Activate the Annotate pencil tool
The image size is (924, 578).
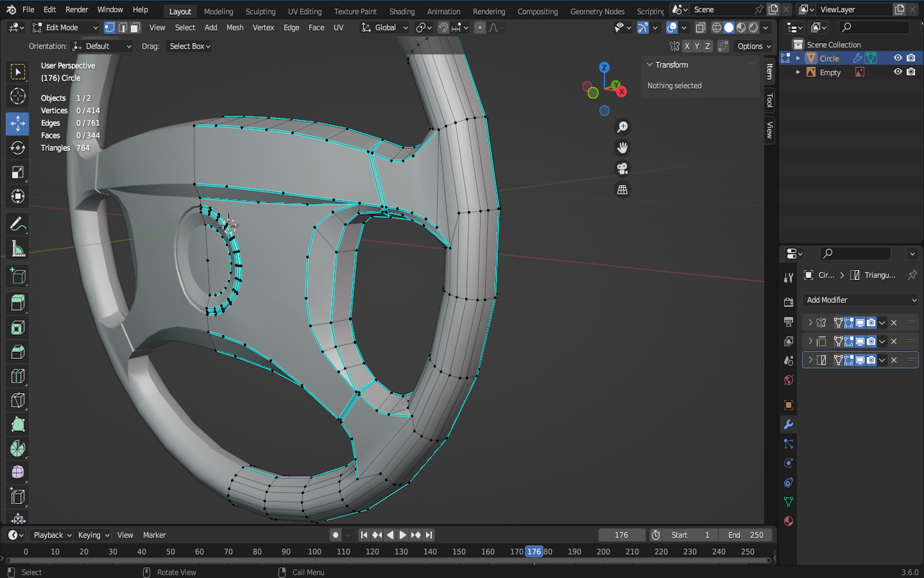17,224
